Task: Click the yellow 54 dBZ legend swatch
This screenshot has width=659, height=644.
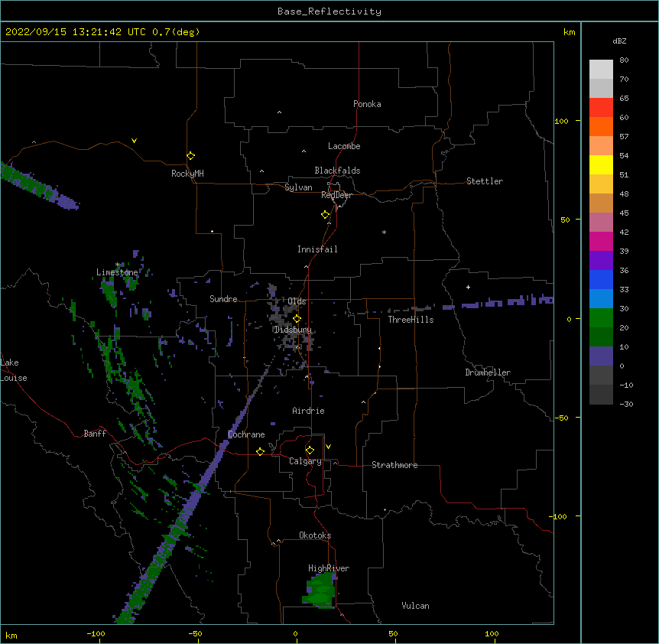Action: (x=601, y=164)
